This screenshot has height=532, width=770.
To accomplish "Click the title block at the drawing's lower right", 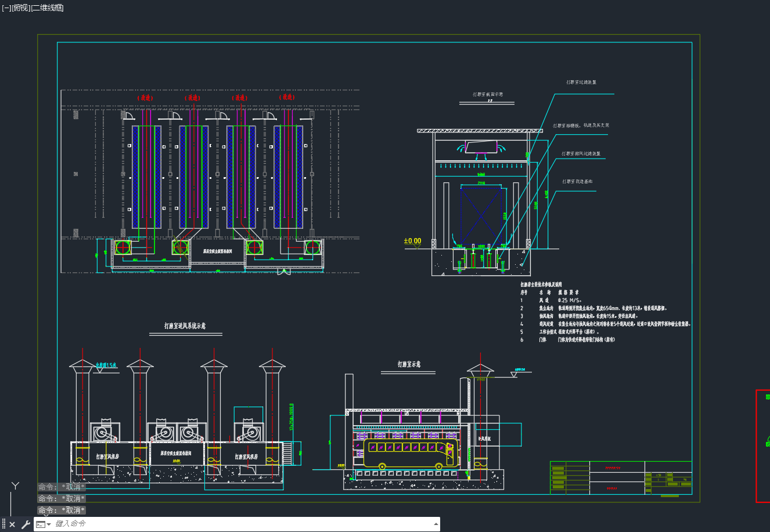I will point(621,478).
